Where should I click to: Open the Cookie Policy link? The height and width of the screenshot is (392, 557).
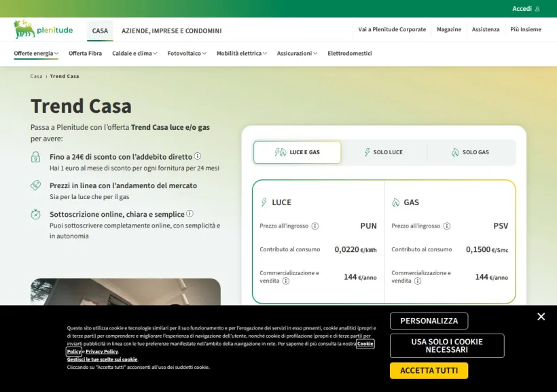(365, 344)
